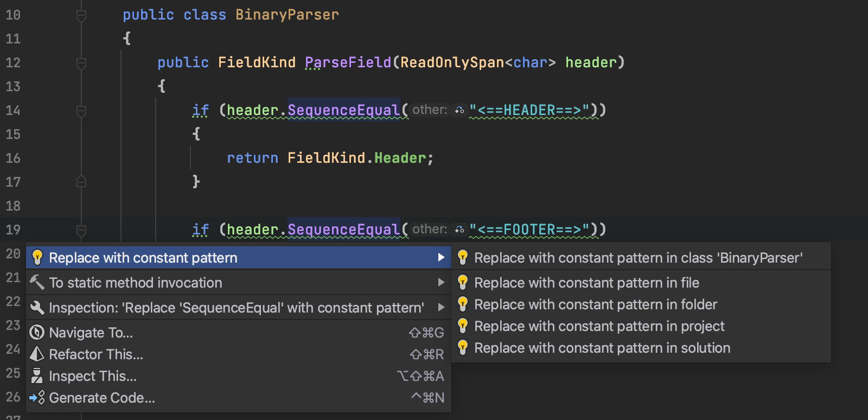This screenshot has height=420, width=868.
Task: Collapse the ParseField method fold marker
Action: coord(81,63)
